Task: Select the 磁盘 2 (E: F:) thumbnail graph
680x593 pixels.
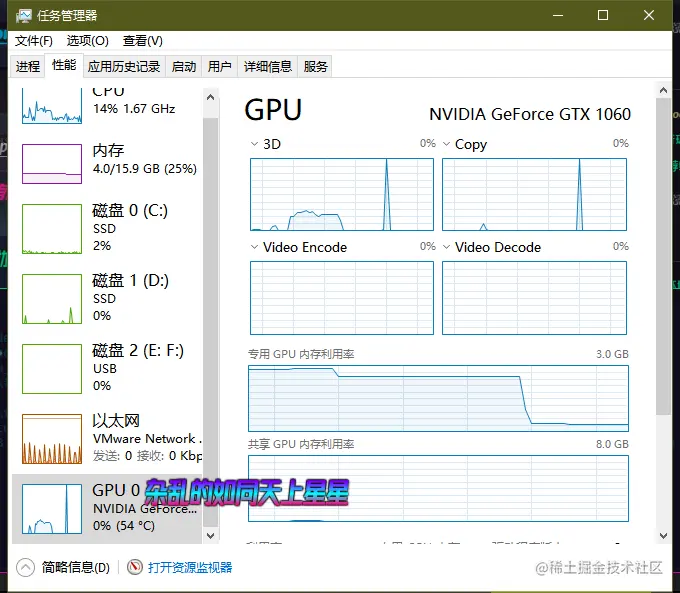Action: (52, 369)
